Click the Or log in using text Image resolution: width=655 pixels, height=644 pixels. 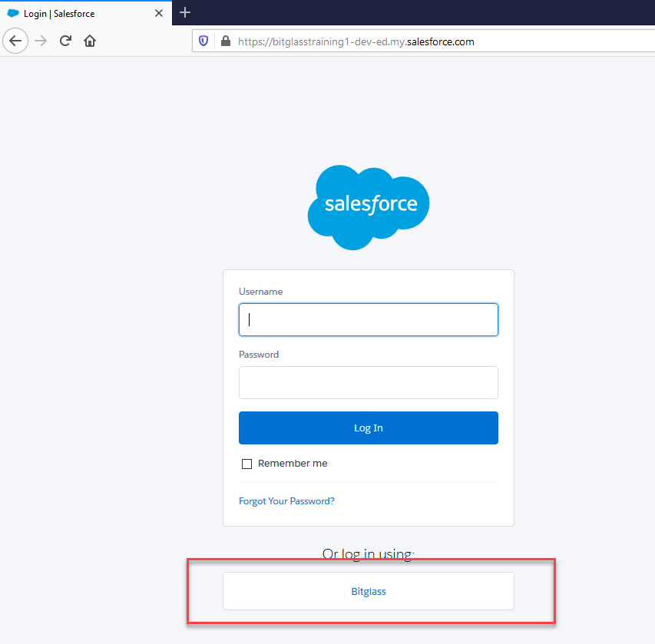368,553
